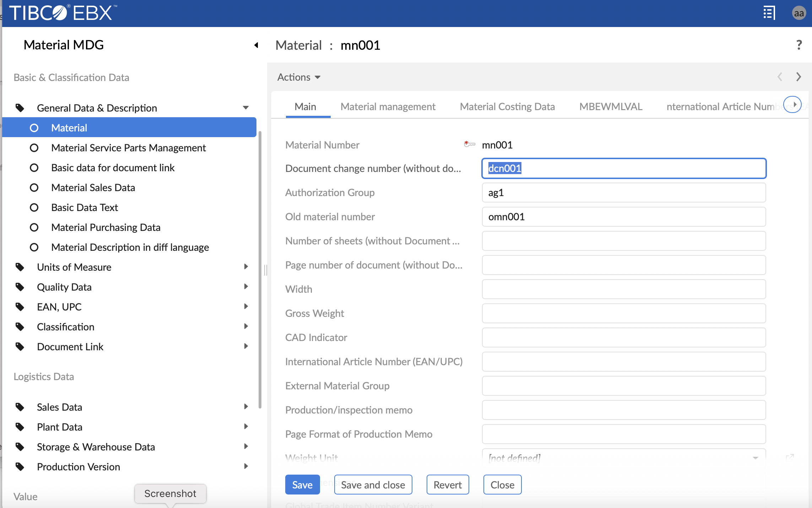
Task: Collapse the Material MDG navigation pane
Action: 256,45
